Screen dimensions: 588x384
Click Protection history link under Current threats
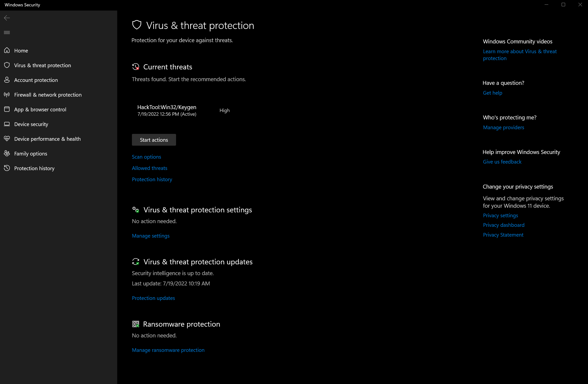tap(152, 179)
